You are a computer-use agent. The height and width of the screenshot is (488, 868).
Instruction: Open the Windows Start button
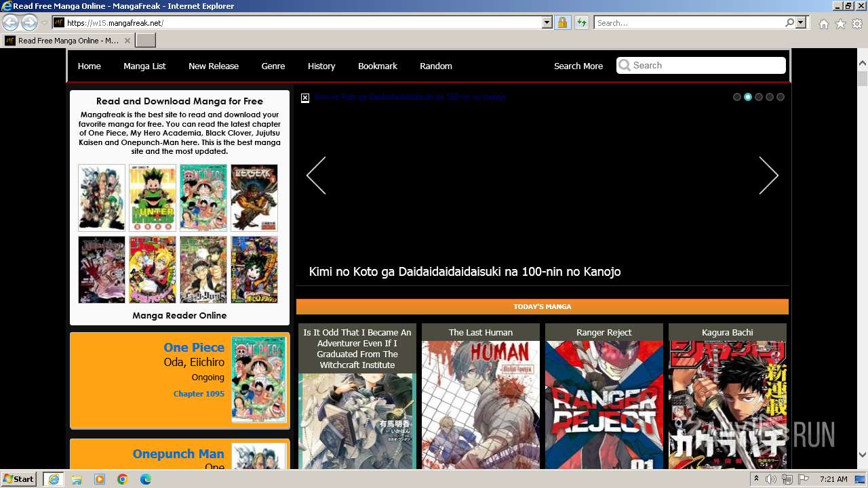click(x=19, y=479)
